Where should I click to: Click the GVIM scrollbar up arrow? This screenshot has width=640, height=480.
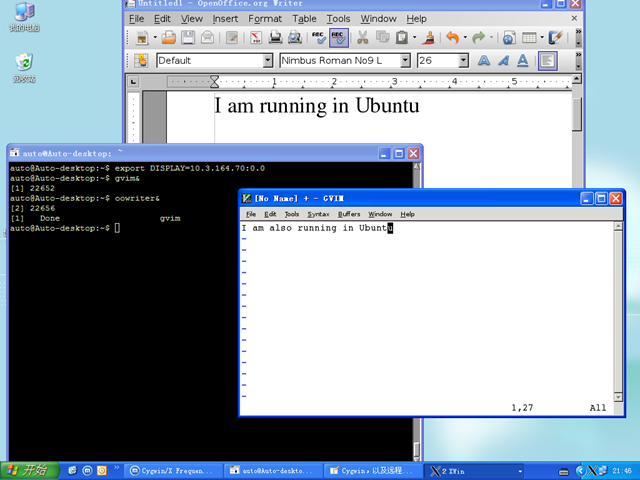tap(618, 227)
